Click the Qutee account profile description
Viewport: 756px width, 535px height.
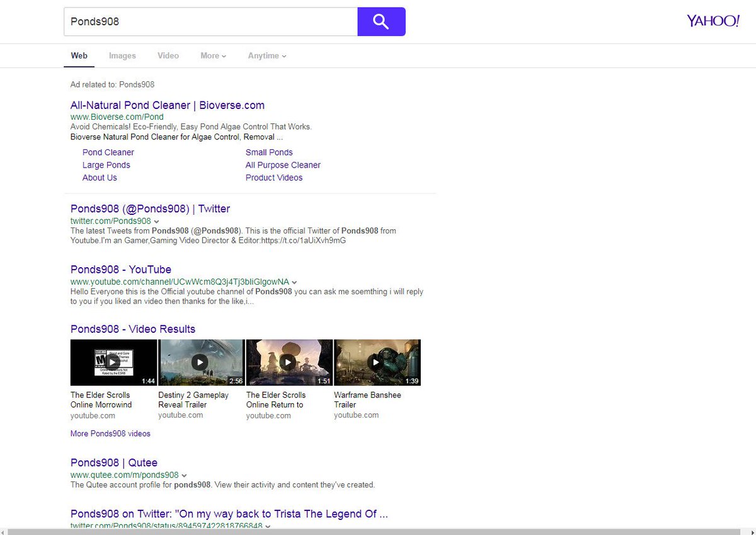(222, 485)
